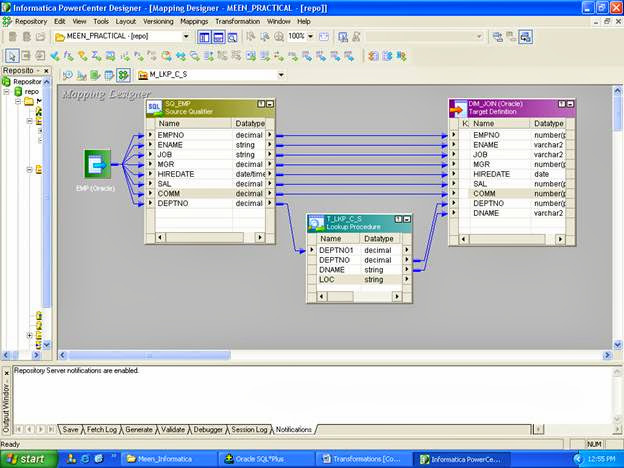Expand the plus-marked node near tree bottom
624x468 pixels.
[x=29, y=335]
